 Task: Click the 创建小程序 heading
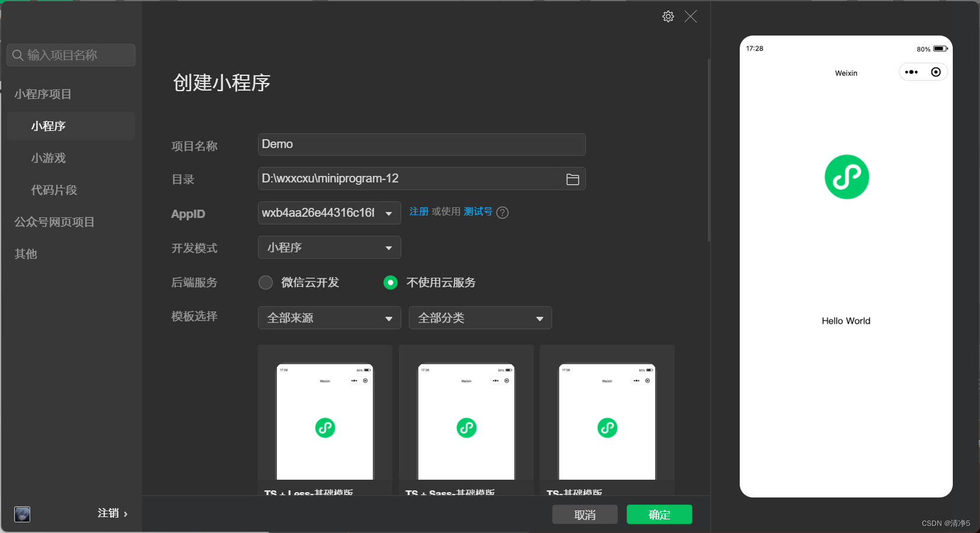[x=222, y=82]
